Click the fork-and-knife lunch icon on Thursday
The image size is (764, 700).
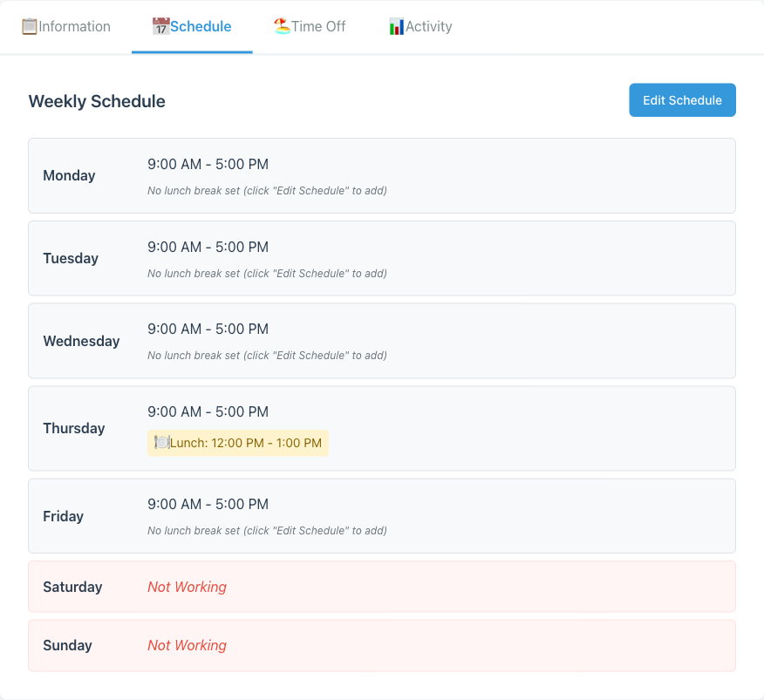click(x=160, y=443)
